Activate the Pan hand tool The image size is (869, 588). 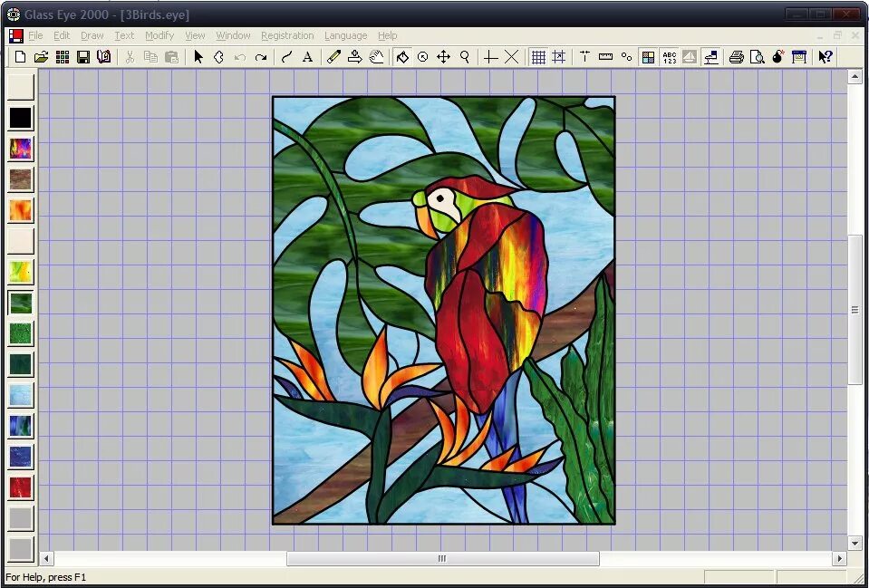tap(377, 56)
